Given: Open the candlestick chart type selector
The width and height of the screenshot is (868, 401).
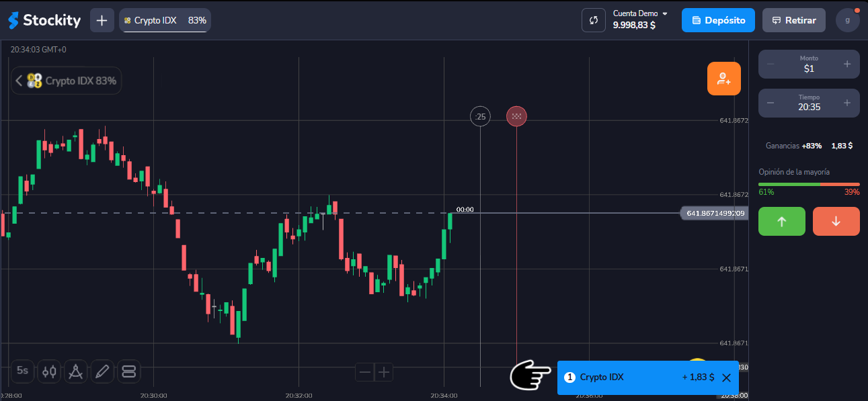Looking at the screenshot, I should click(49, 371).
